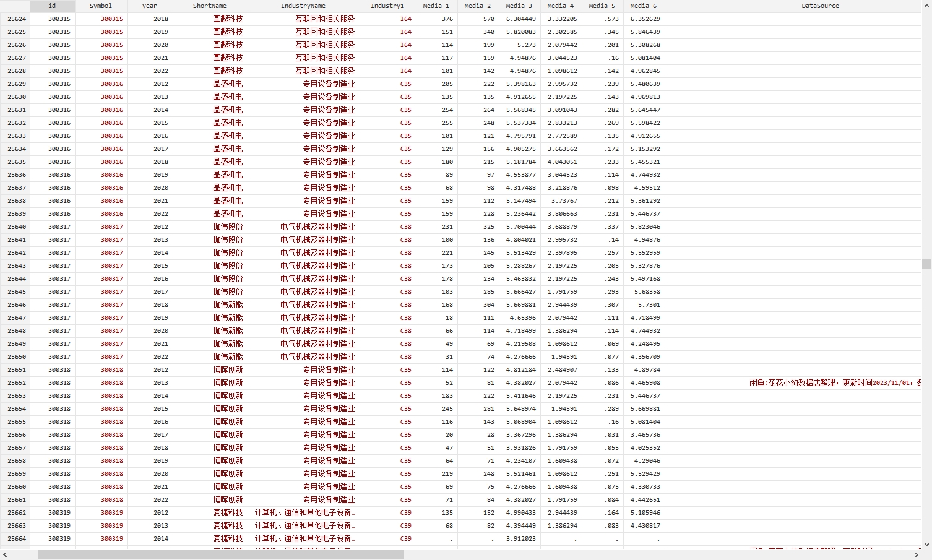
Task: Select row number 25640
Action: click(x=17, y=227)
